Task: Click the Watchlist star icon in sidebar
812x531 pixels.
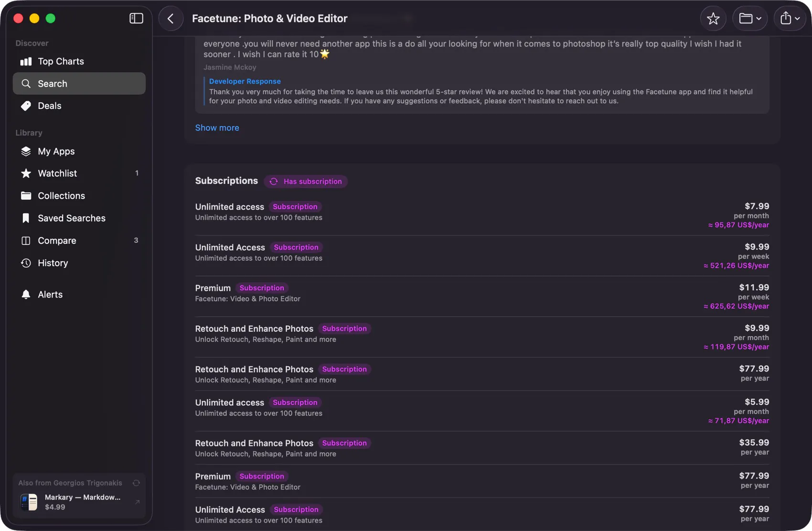Action: click(26, 173)
